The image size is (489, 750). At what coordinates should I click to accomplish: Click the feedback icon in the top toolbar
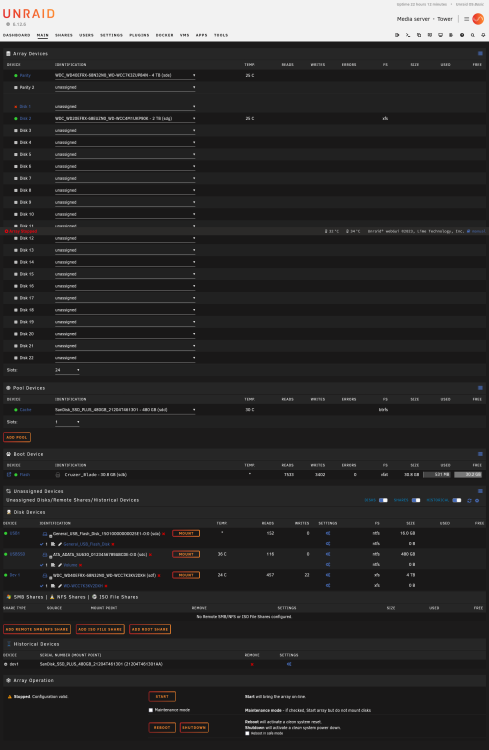click(x=430, y=35)
